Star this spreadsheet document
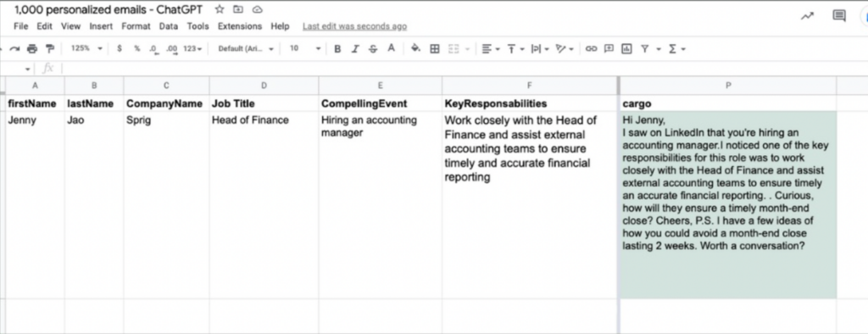This screenshot has height=334, width=868. [x=220, y=9]
